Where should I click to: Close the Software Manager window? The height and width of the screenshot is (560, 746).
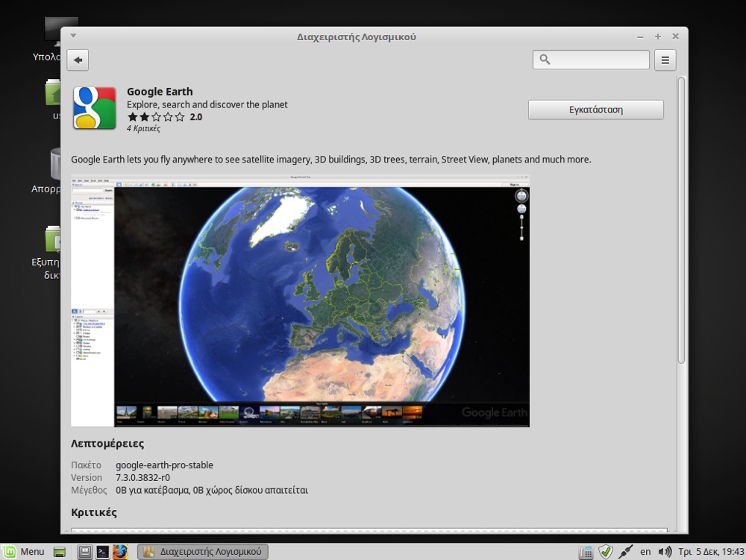click(x=675, y=37)
